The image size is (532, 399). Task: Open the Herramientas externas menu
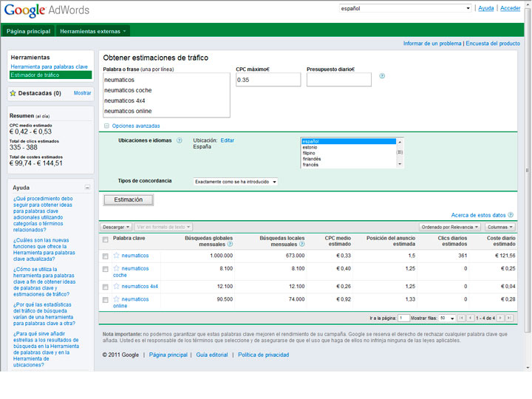click(x=93, y=32)
